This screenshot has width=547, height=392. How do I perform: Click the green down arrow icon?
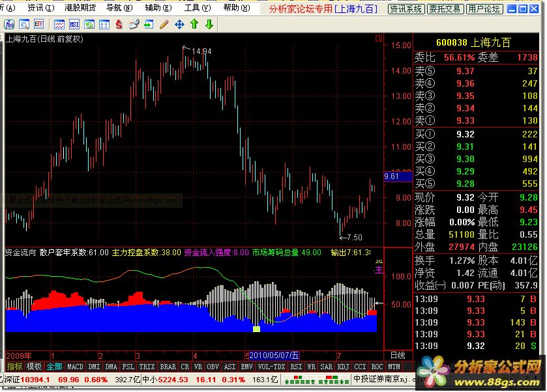[x=209, y=24]
